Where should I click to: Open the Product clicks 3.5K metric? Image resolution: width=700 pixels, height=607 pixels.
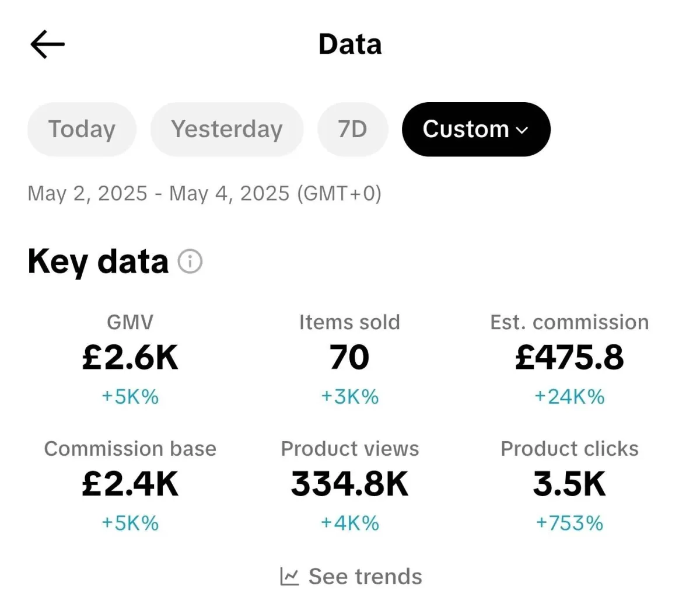(569, 484)
